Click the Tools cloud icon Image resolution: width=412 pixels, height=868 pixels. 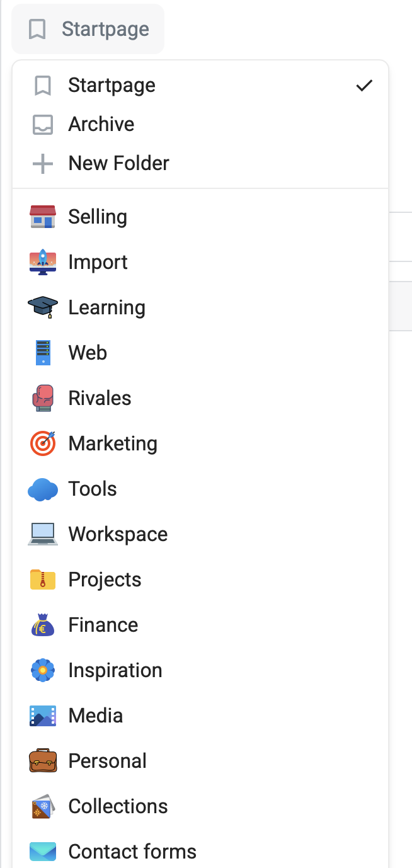[43, 489]
